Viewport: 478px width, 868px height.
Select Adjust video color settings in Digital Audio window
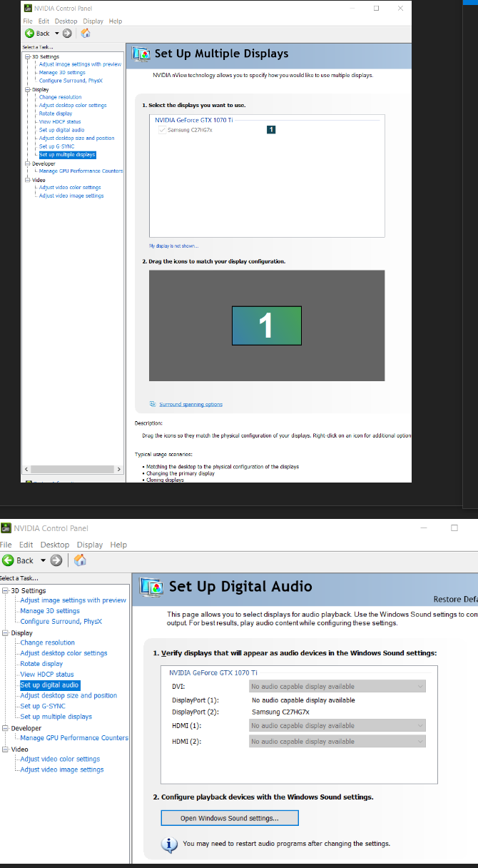tap(60, 759)
